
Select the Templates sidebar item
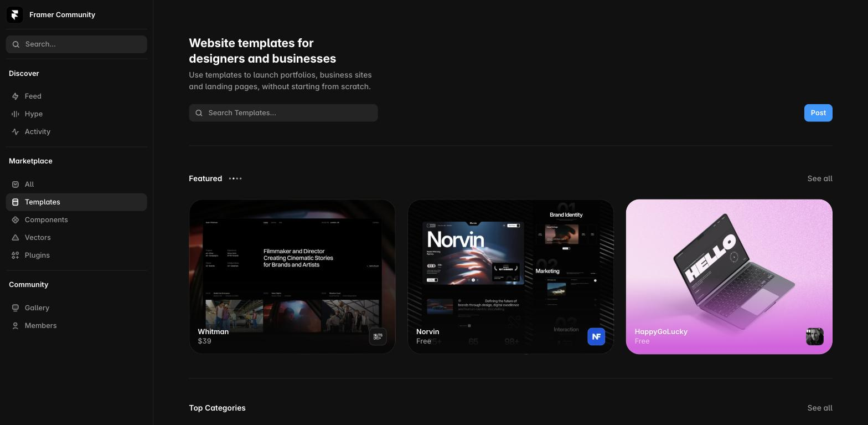point(76,202)
